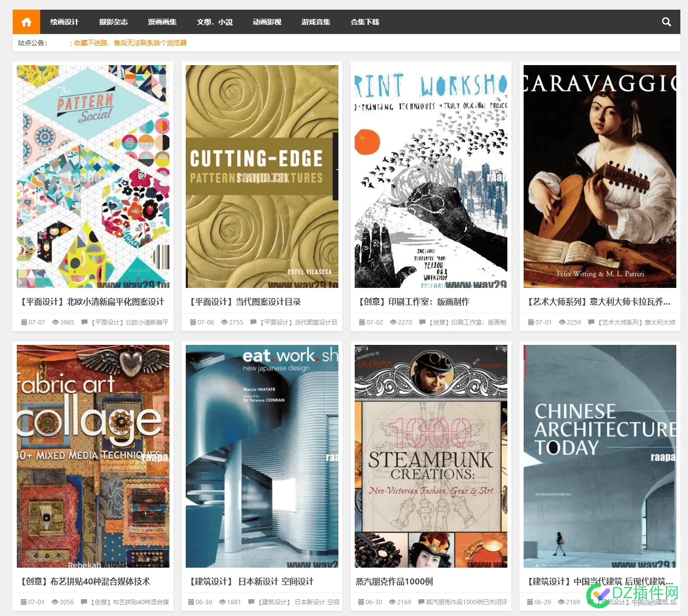
Task: Select the 漫画画集 navigation item
Action: click(x=162, y=22)
